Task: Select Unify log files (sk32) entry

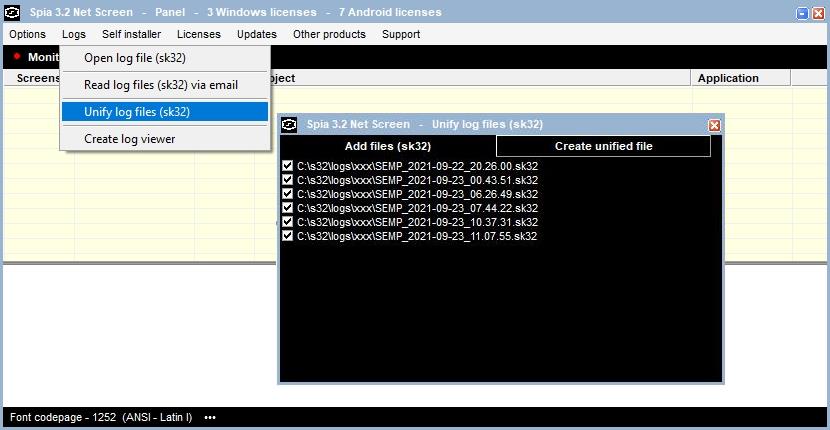Action: (x=165, y=112)
